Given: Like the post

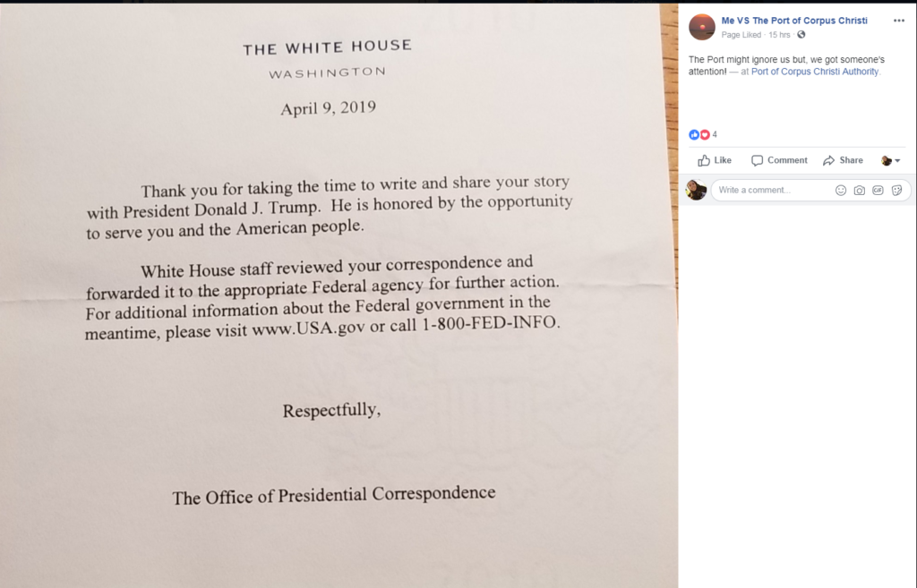Looking at the screenshot, I should click(x=715, y=160).
